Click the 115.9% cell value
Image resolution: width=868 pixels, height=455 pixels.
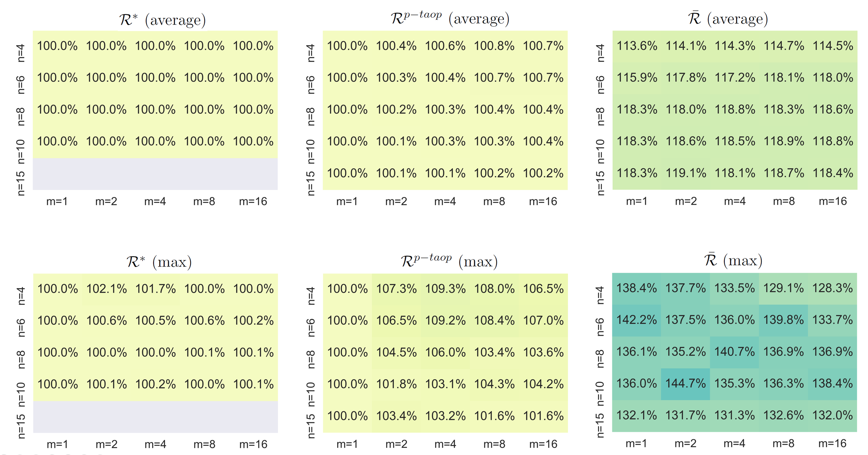[x=637, y=78]
